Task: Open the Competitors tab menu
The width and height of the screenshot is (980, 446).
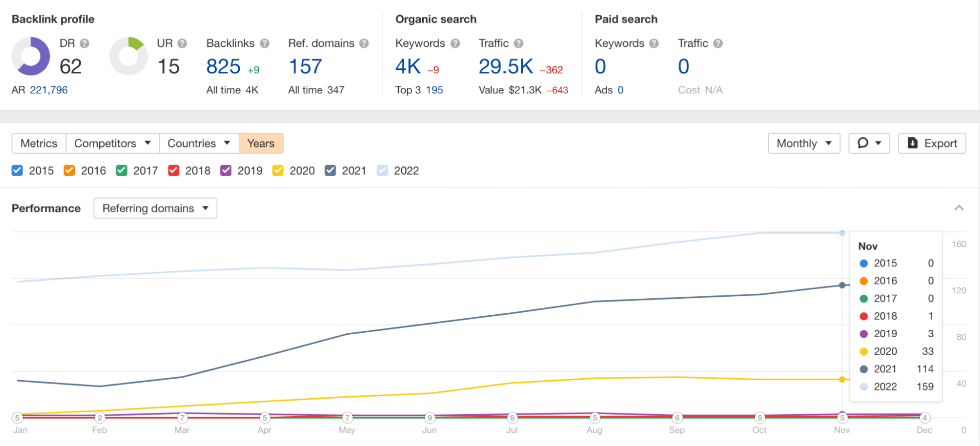Action: pos(112,143)
